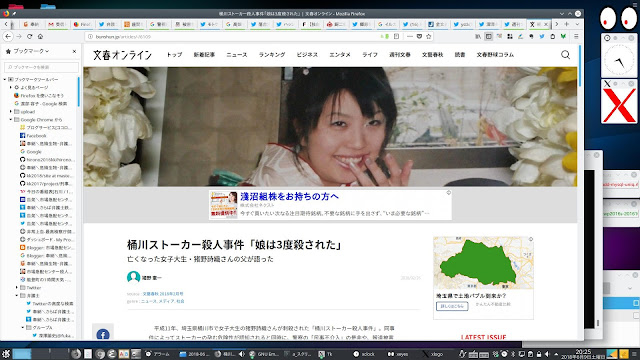Collapse the ブックマークツールバー folder

click(x=5, y=79)
